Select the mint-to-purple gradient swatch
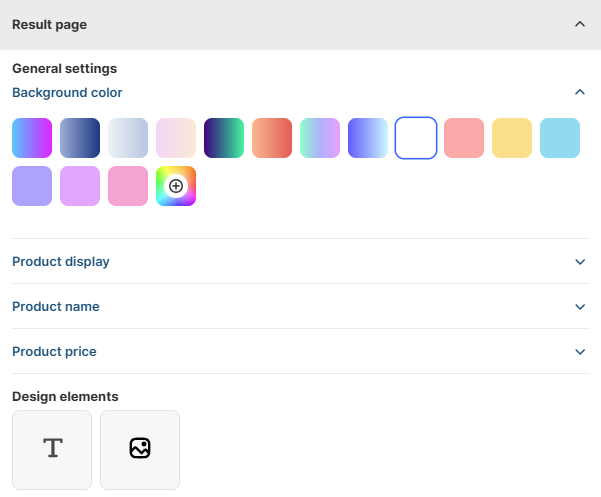The width and height of the screenshot is (601, 497). coord(320,138)
